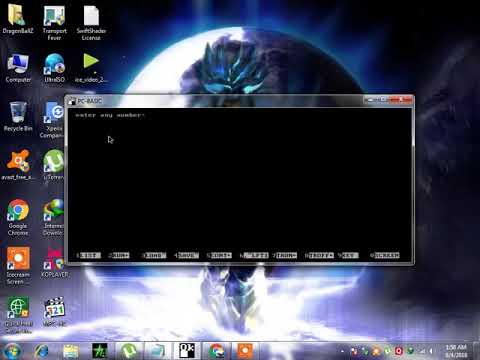Open the File Explorer taskbar icon
480x360 pixels.
pos(71,351)
